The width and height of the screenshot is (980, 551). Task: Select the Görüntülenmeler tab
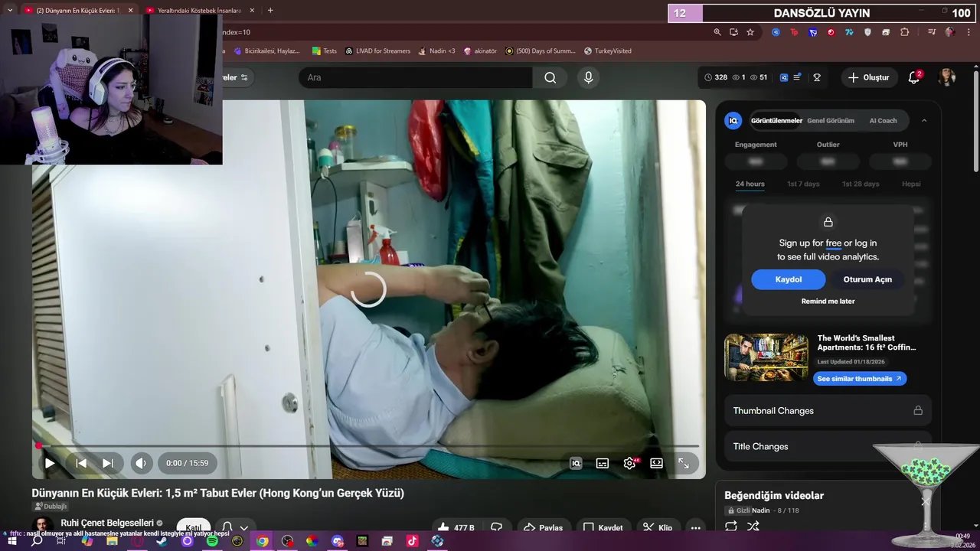pyautogui.click(x=776, y=121)
